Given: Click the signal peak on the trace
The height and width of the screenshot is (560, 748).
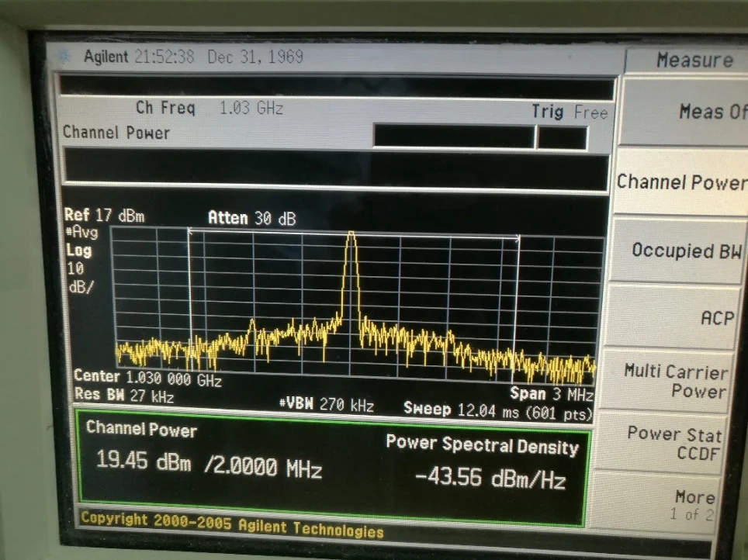Looking at the screenshot, I should (x=351, y=233).
